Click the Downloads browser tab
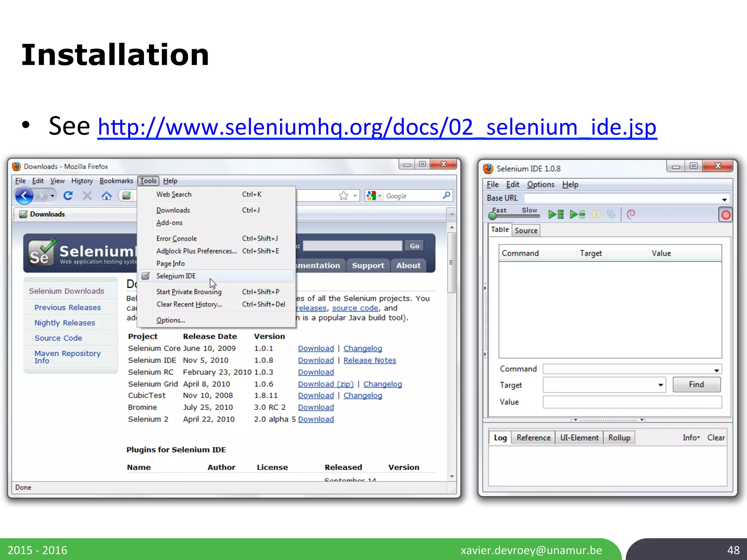 point(75,214)
